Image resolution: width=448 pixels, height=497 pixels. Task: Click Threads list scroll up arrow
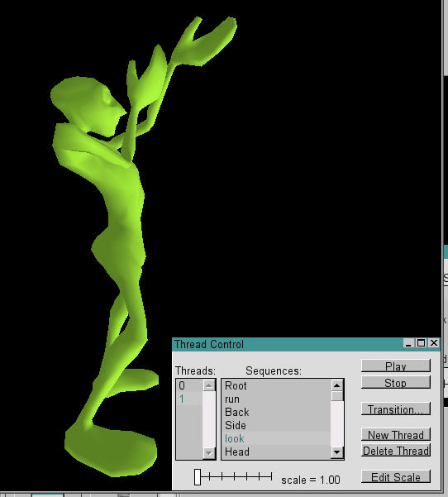pyautogui.click(x=209, y=385)
